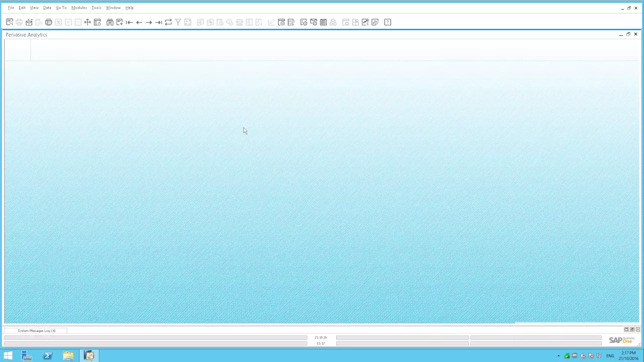Screen dimensions: 644x362
Task: Open File Explorer from the taskbar
Action: point(68,356)
